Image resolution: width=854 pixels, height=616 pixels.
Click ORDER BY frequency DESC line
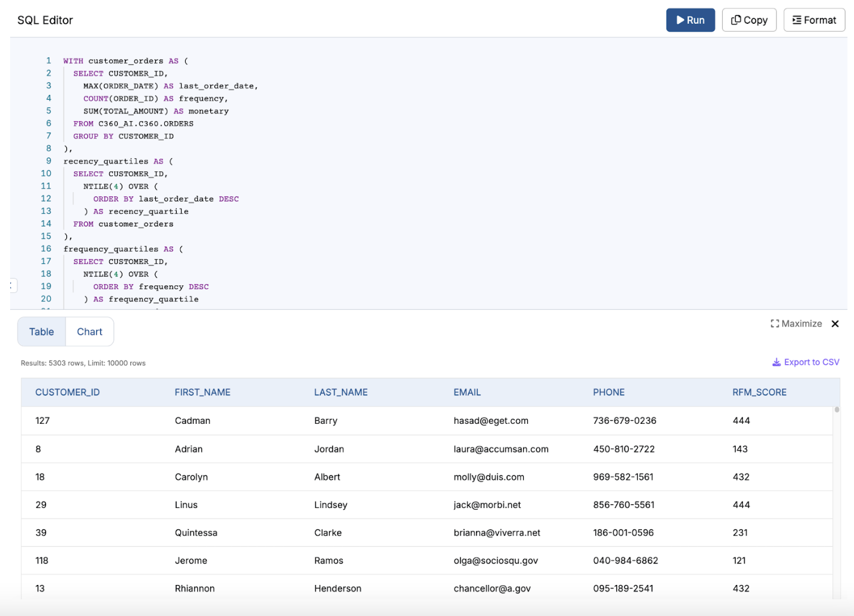tap(151, 287)
